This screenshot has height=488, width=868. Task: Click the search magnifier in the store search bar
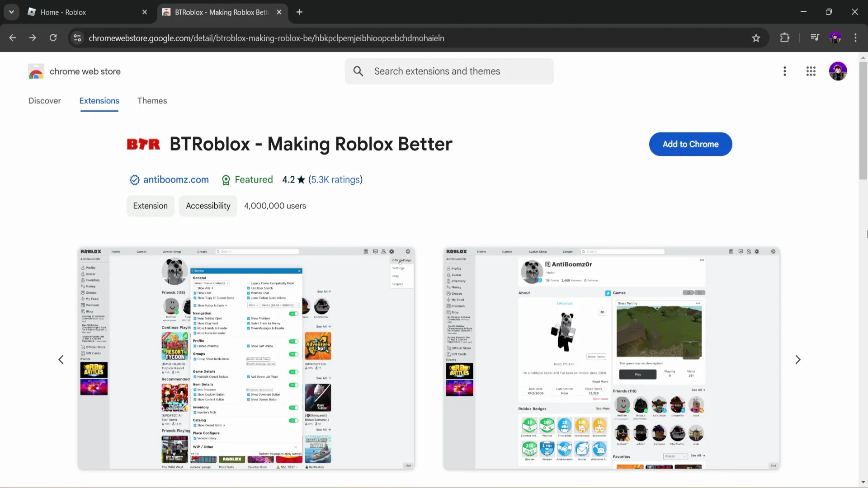pos(359,71)
